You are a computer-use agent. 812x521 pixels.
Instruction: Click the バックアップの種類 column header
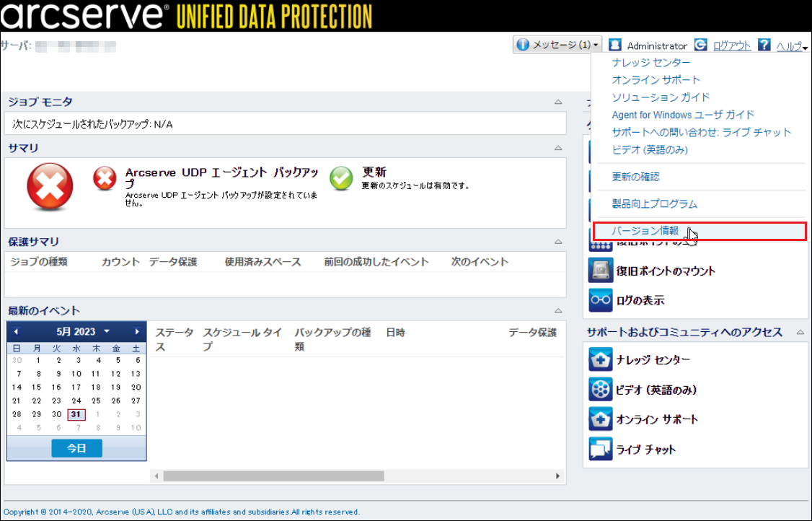(x=332, y=340)
